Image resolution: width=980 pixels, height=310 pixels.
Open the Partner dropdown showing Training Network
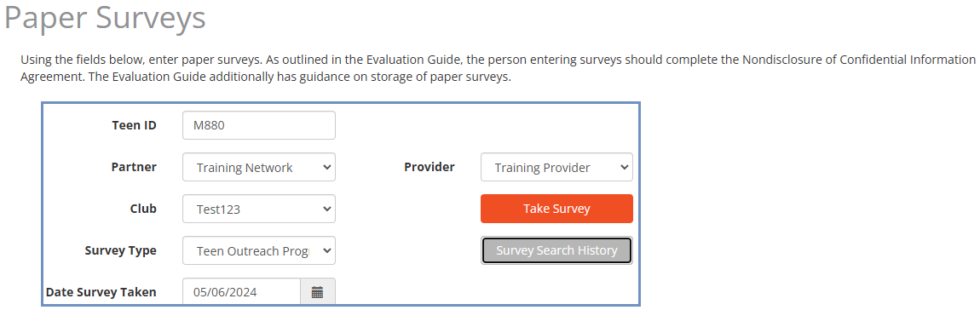coord(259,167)
